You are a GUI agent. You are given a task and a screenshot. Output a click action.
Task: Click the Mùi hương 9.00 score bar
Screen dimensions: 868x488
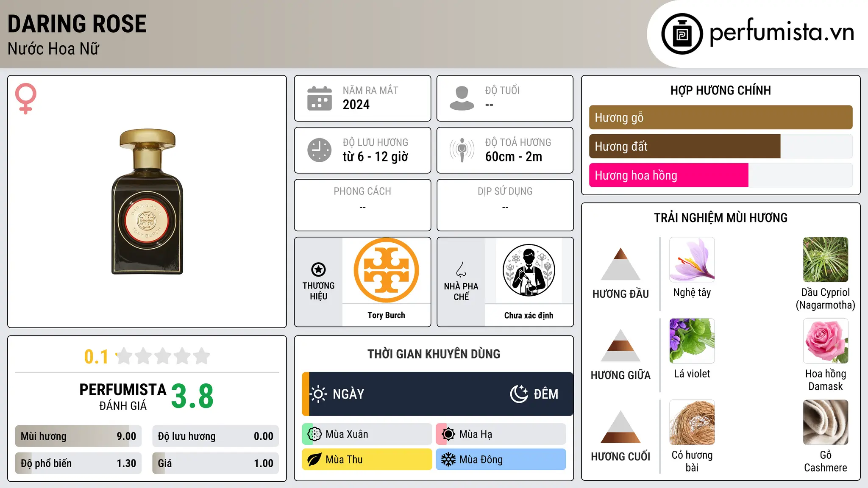(78, 436)
